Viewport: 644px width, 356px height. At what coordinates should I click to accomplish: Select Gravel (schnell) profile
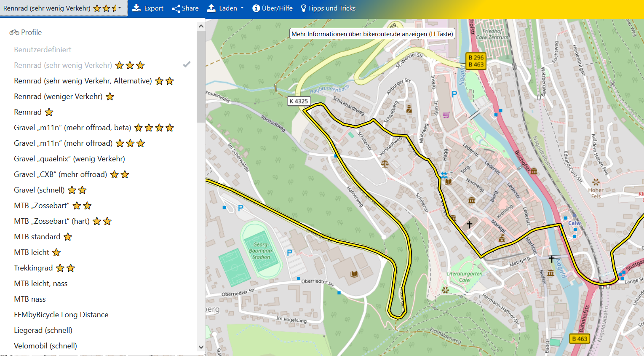(50, 190)
